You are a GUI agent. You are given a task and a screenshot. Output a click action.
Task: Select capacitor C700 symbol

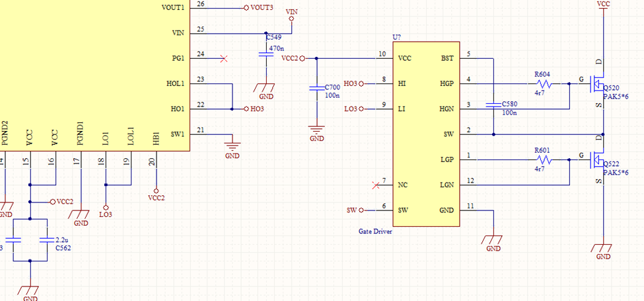316,89
